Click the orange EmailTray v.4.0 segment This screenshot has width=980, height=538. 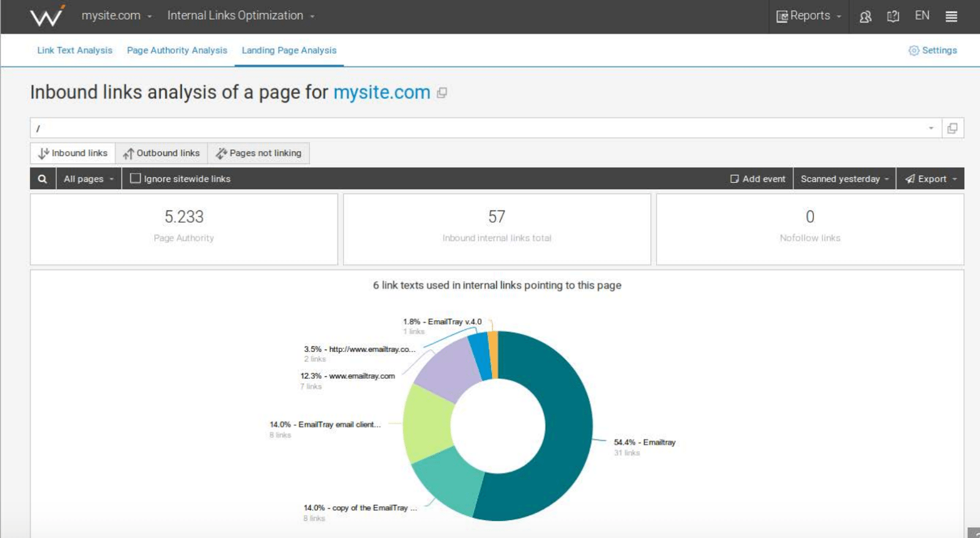click(x=493, y=355)
